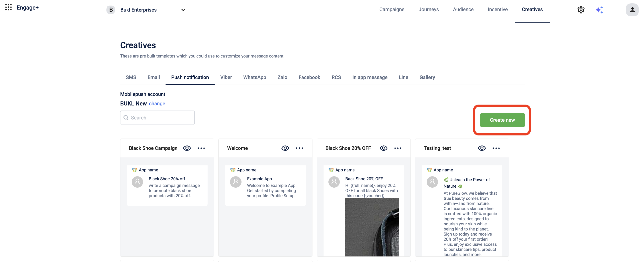Go to Incentive in top navigation

point(497,10)
